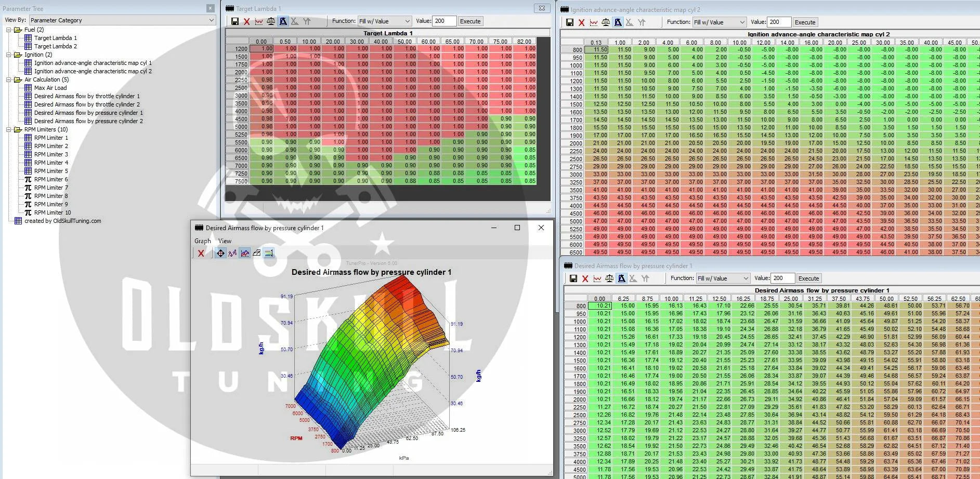Open the View menu in the 3D graph window
980x479 pixels.
point(225,241)
